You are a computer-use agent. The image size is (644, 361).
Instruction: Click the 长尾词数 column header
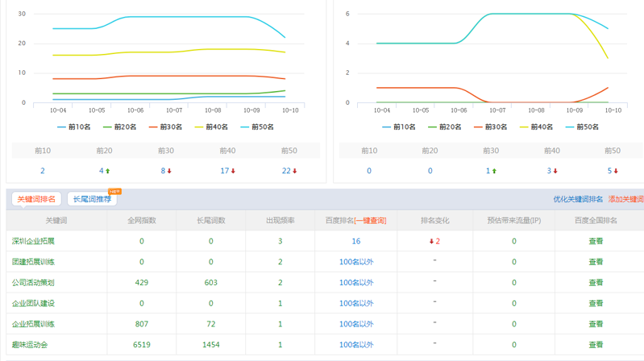[211, 221]
